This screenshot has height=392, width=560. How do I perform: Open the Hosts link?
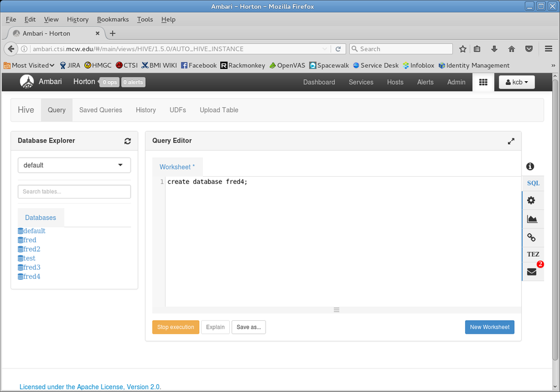(x=395, y=82)
